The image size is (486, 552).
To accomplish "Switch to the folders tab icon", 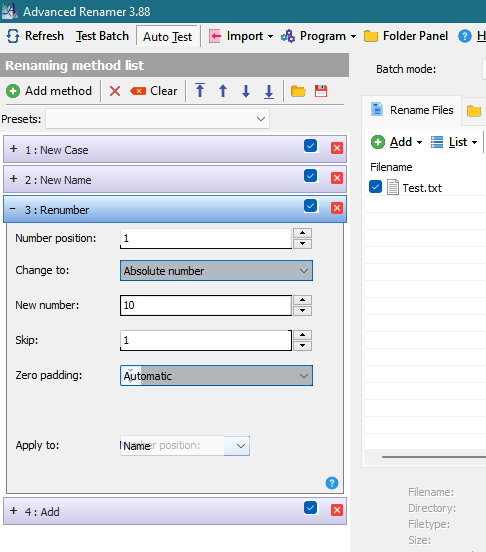I will pyautogui.click(x=474, y=111).
